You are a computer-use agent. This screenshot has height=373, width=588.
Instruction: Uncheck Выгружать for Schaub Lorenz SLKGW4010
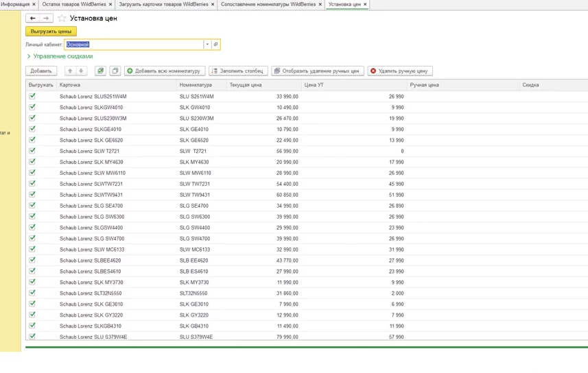pos(32,107)
